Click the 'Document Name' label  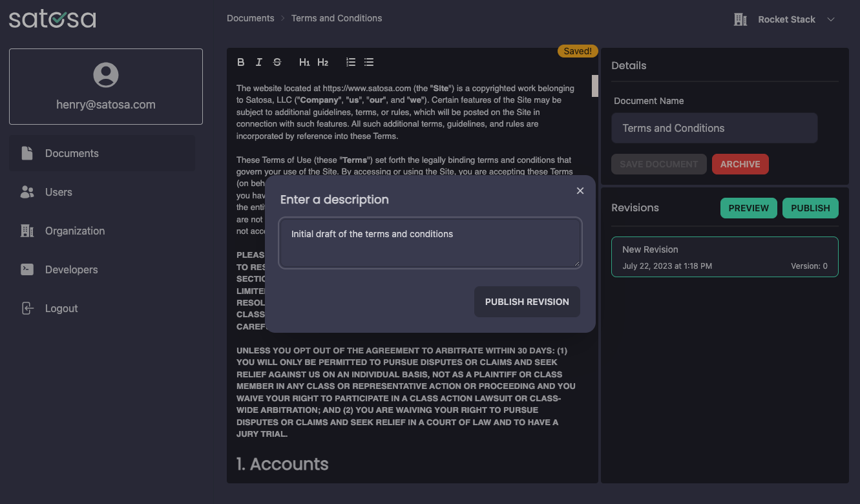pyautogui.click(x=649, y=101)
